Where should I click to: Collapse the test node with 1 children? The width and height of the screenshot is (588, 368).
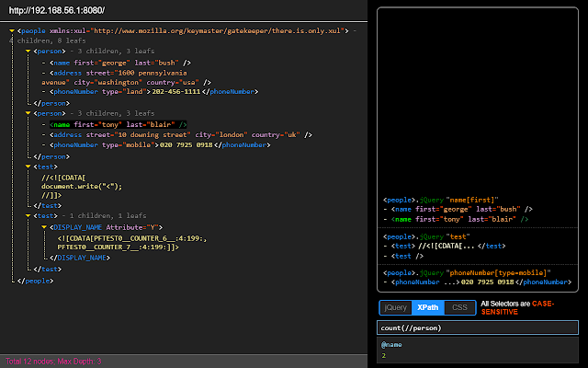(x=28, y=215)
